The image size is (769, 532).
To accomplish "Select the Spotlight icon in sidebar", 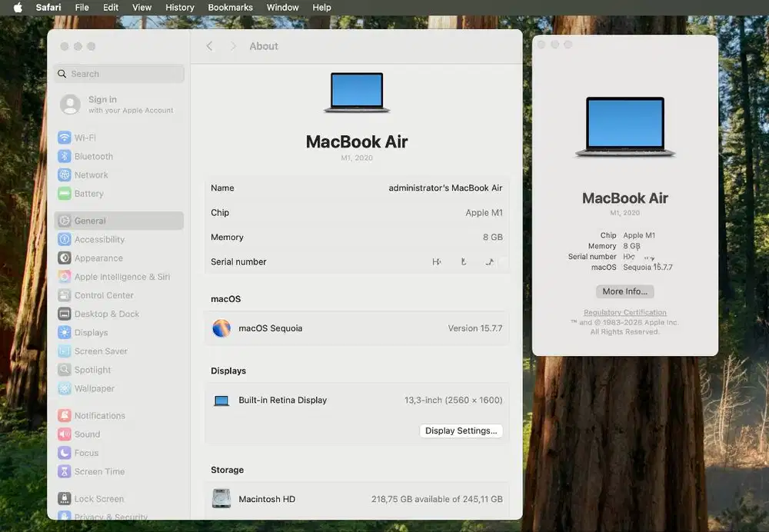I will coord(65,370).
